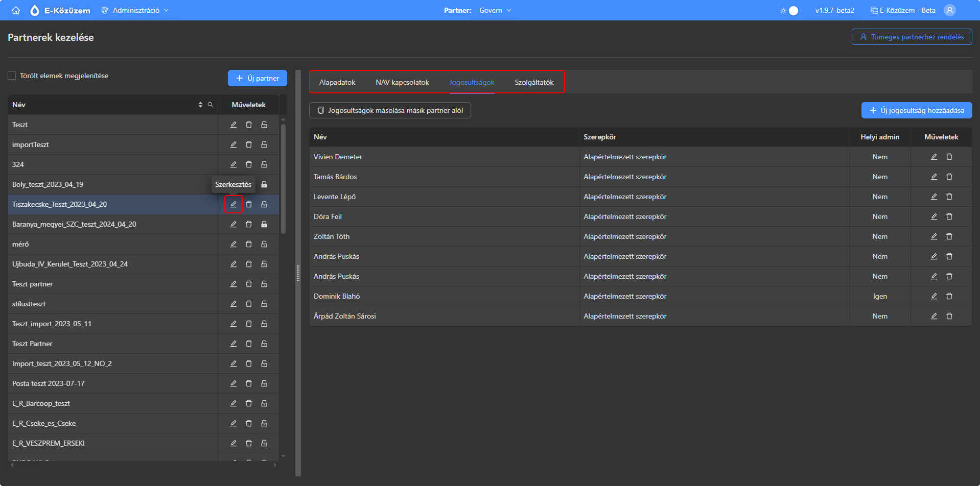This screenshot has width=980, height=486.
Task: Click Új jogosultság hozzáadása button
Action: (x=916, y=110)
